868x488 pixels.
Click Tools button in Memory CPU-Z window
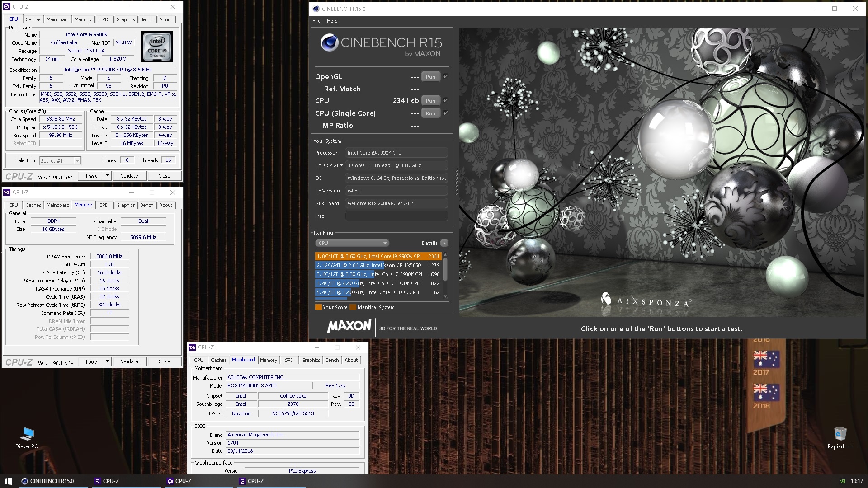(x=91, y=361)
